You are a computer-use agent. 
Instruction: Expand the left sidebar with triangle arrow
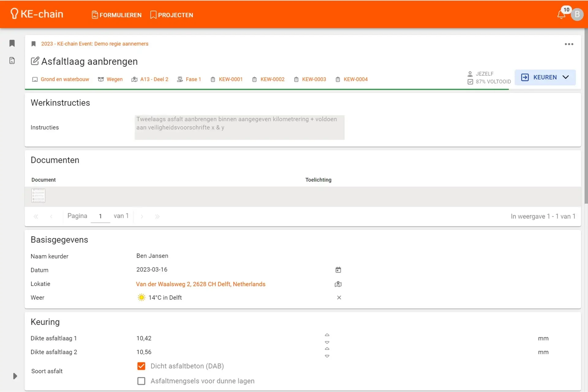(x=15, y=376)
